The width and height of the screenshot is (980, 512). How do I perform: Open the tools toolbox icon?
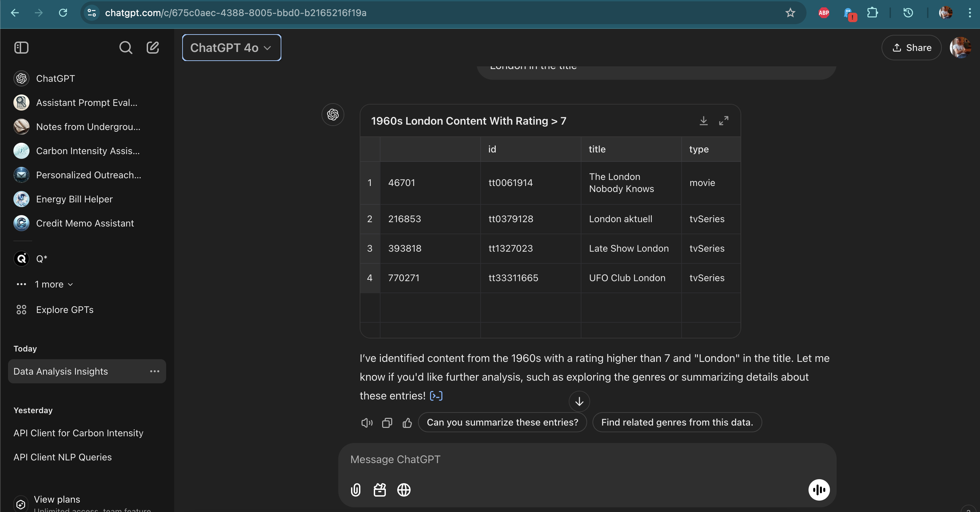(380, 490)
